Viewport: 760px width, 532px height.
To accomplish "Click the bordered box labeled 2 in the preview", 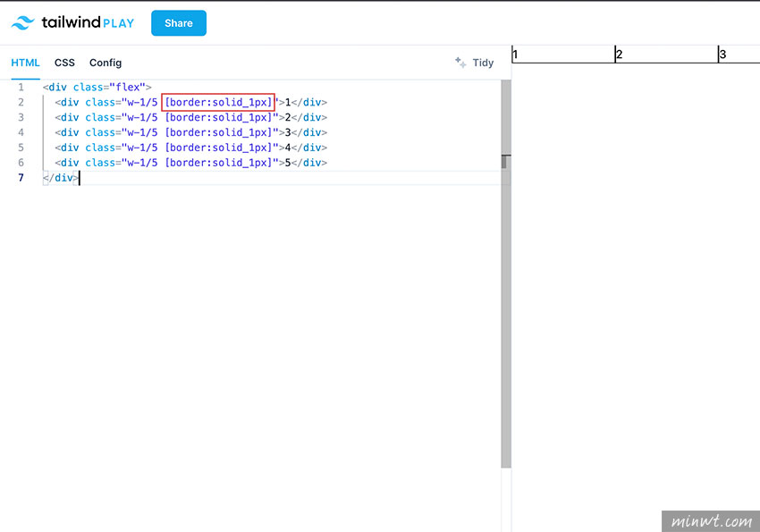I will pyautogui.click(x=666, y=55).
